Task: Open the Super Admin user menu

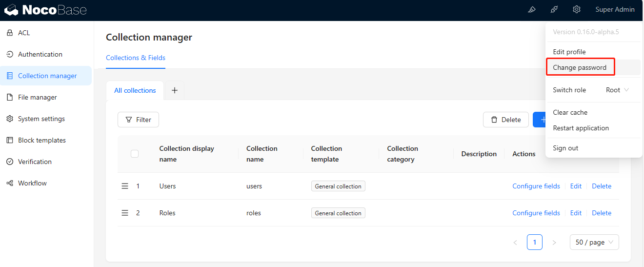Action: pyautogui.click(x=615, y=10)
